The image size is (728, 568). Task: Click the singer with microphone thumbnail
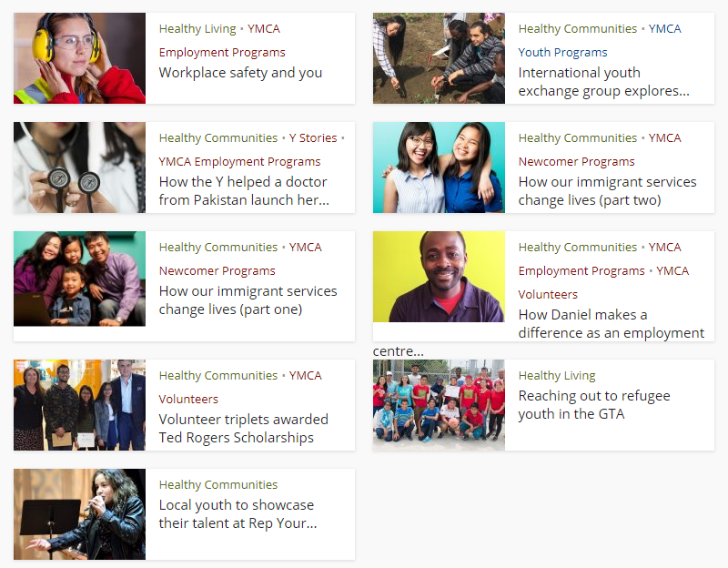(x=79, y=514)
